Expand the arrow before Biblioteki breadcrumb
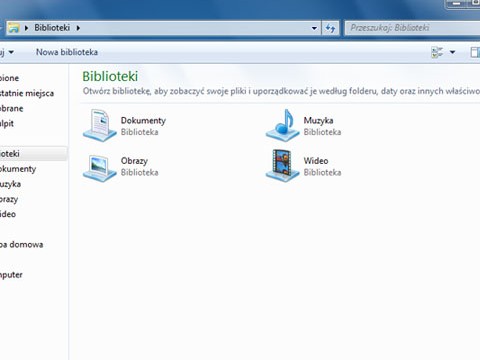The height and width of the screenshot is (360, 480). point(26,28)
